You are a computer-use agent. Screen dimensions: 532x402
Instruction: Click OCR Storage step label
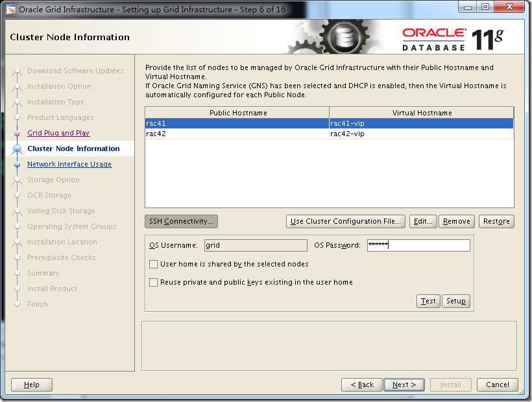[49, 195]
